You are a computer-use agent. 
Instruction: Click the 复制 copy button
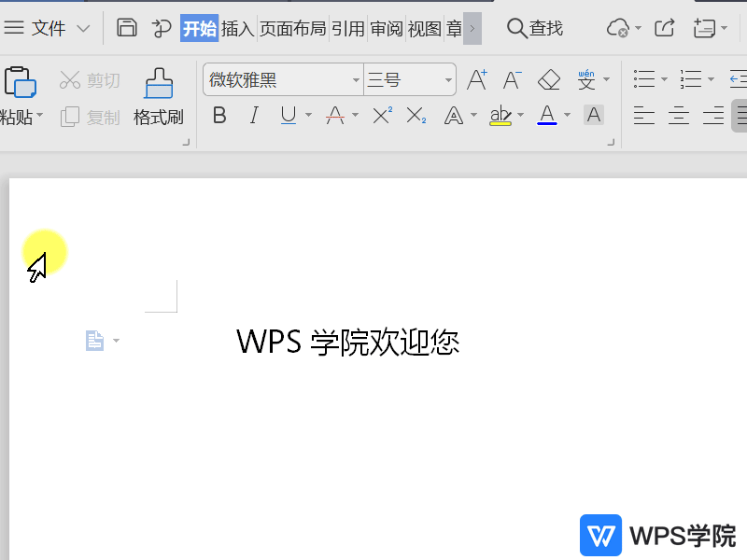pos(90,118)
